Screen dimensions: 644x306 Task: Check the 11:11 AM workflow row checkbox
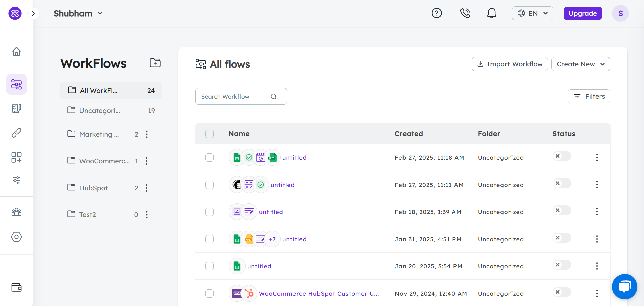point(209,185)
